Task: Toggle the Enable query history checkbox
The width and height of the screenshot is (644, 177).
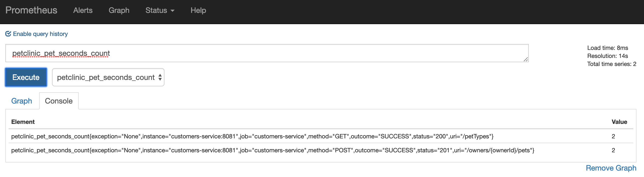Action: point(8,34)
